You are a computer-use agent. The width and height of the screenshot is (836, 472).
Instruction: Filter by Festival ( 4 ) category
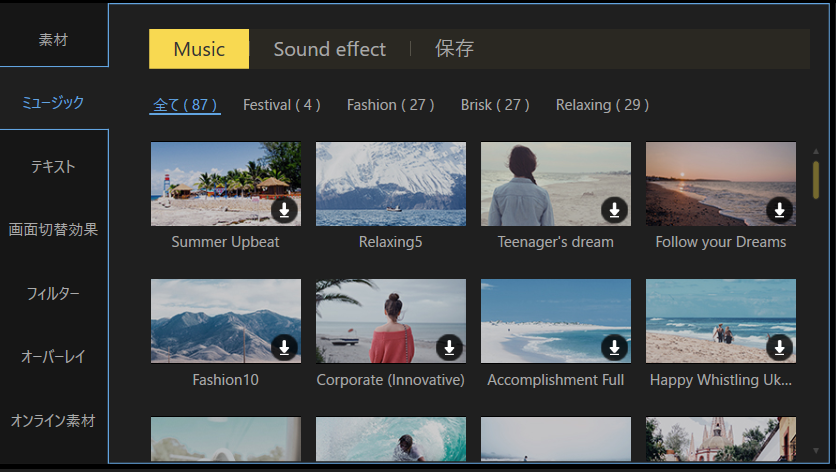[282, 105]
